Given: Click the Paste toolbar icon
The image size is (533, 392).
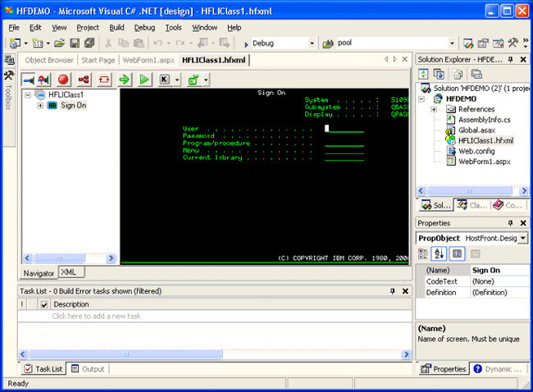Looking at the screenshot, I should tap(139, 43).
